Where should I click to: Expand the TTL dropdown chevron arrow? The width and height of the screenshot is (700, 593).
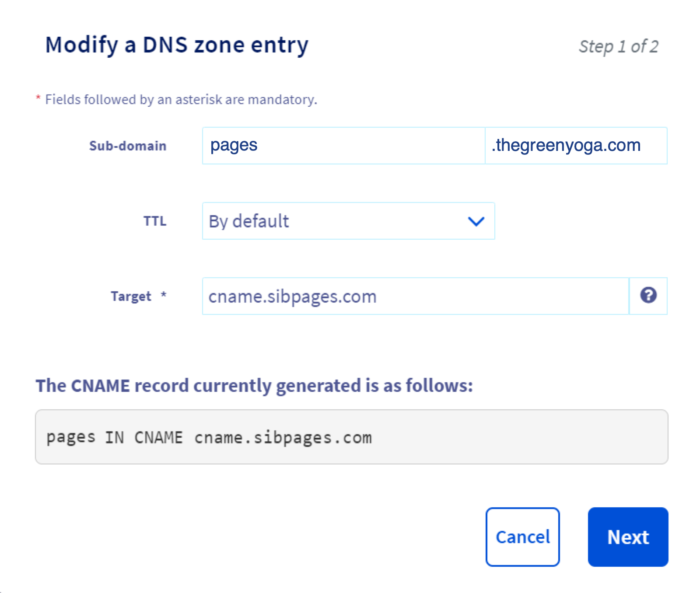[476, 221]
